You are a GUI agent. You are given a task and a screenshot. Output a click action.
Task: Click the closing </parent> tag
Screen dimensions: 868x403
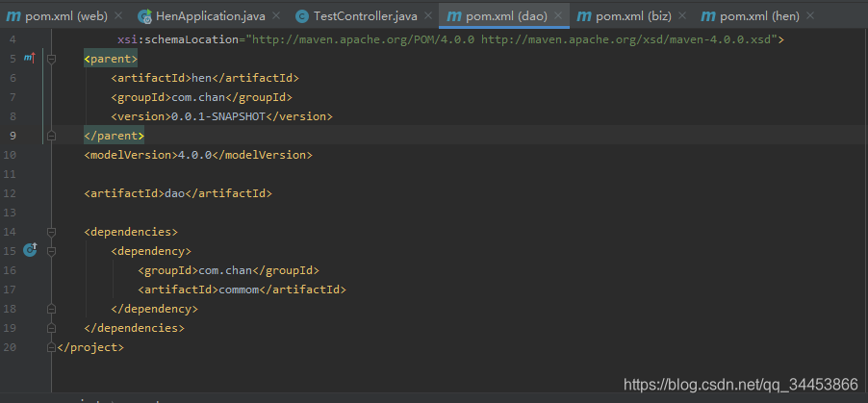[x=115, y=136]
